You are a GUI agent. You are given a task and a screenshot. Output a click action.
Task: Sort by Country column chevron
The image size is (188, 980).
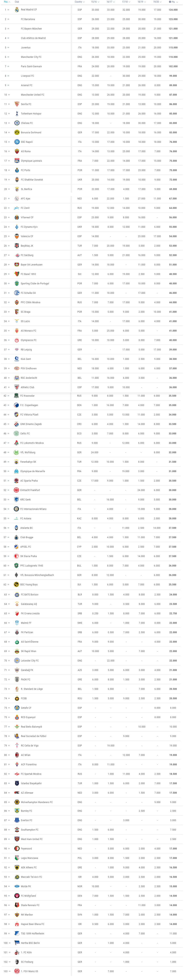click(84, 2)
